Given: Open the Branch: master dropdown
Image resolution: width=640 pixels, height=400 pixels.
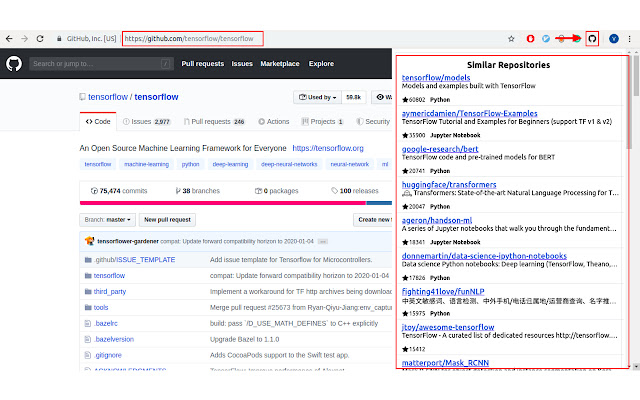Looking at the screenshot, I should [x=107, y=220].
